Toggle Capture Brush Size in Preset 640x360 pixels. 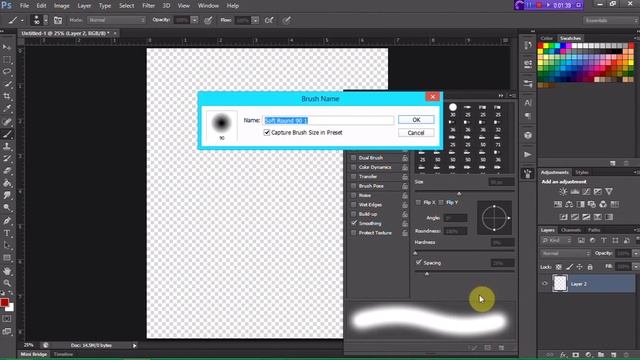pyautogui.click(x=267, y=133)
